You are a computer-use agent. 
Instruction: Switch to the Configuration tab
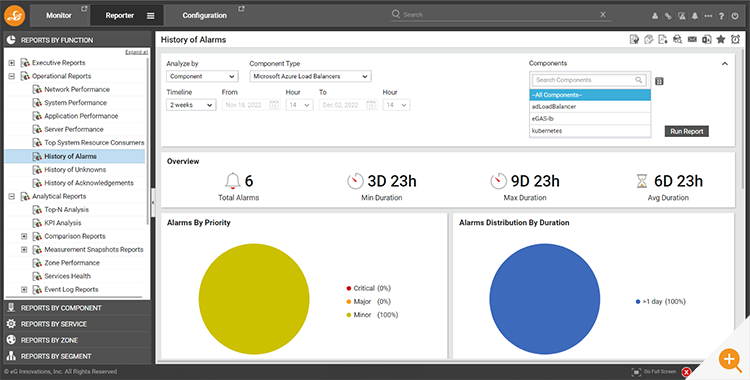click(204, 15)
